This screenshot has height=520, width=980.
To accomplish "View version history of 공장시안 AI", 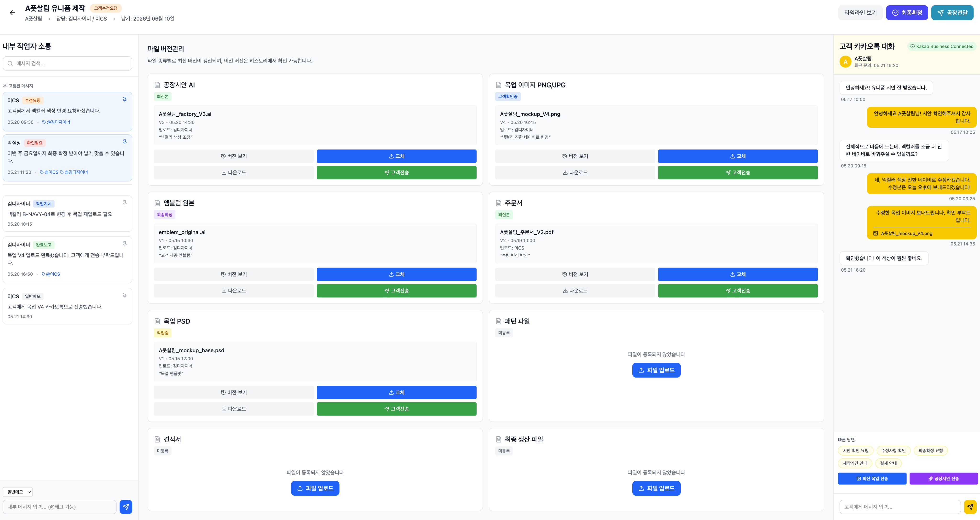I will [x=234, y=156].
